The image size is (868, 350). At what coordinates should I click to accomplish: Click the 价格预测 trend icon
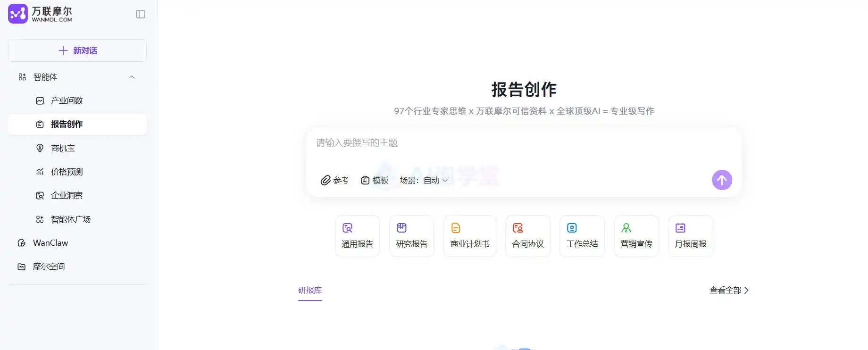coord(40,172)
